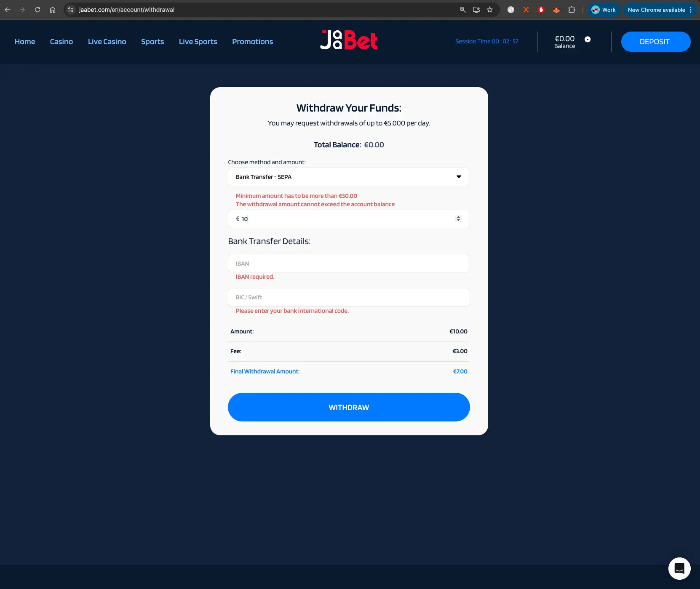
Task: Open the browser home page
Action: click(x=53, y=10)
